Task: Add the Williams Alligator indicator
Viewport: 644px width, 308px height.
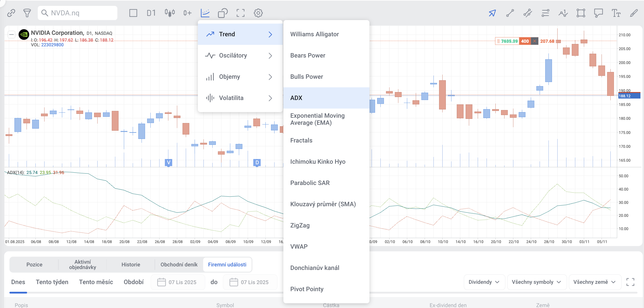Action: (326, 34)
